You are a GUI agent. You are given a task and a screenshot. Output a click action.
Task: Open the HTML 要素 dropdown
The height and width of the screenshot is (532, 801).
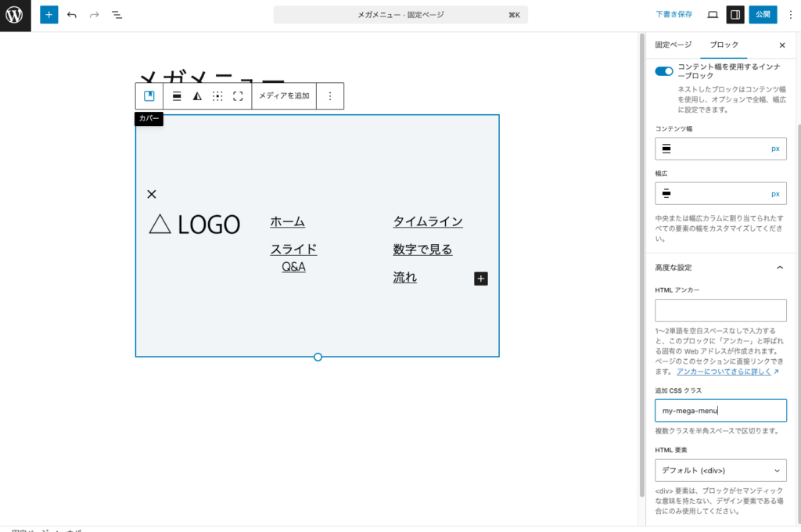click(720, 470)
